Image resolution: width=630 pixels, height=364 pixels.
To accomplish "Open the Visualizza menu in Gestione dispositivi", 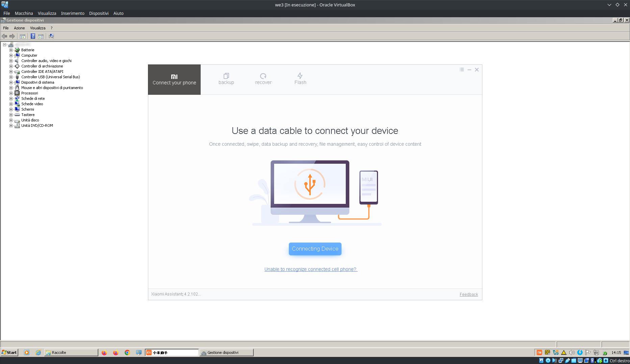I will point(37,28).
